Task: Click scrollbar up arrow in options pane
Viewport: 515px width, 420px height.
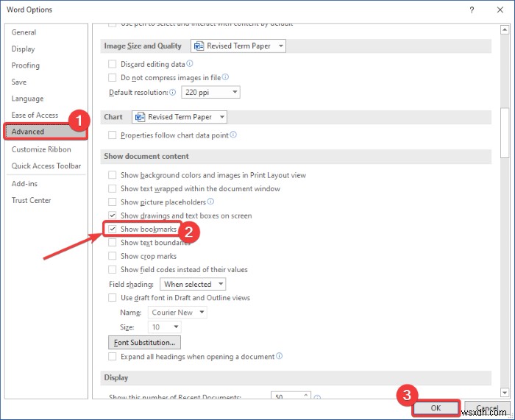Action: 505,30
